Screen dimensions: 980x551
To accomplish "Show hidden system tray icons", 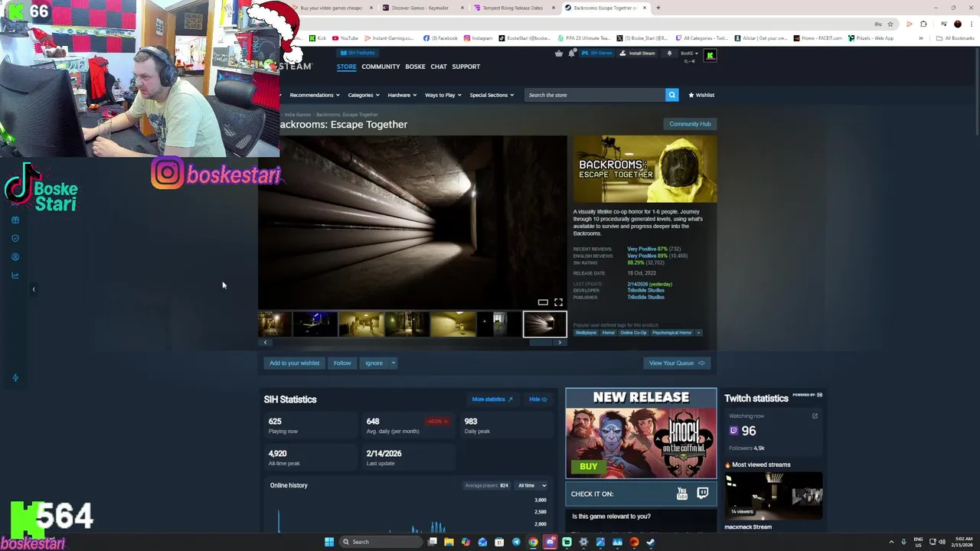I will 891,542.
